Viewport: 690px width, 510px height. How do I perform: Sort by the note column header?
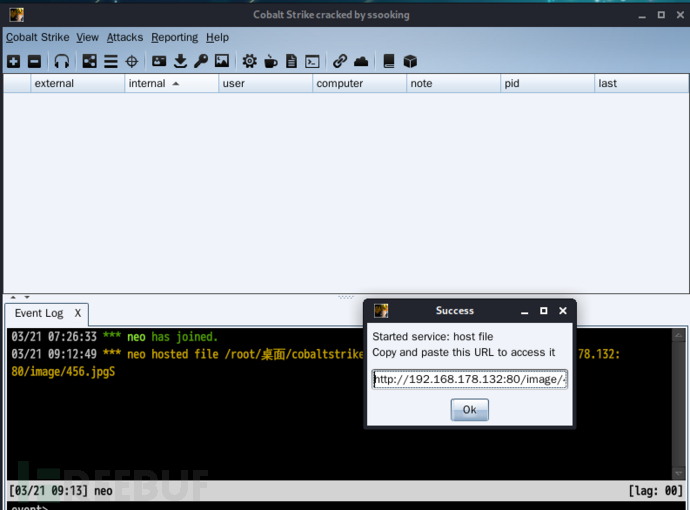pos(453,83)
